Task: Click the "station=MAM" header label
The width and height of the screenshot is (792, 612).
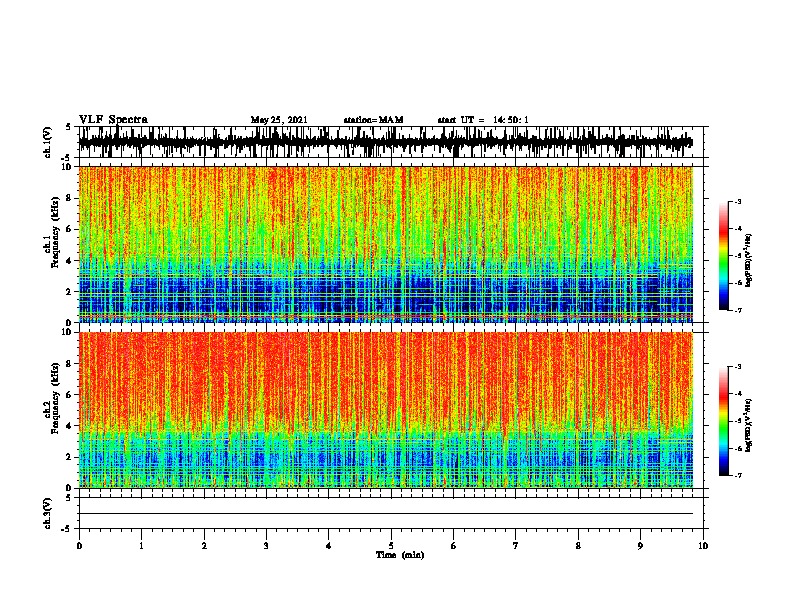Action: tap(373, 120)
